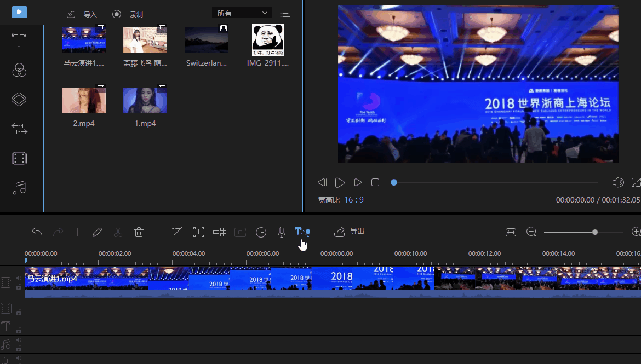Select the 马云演讲1.mp4 clip on timeline
The image size is (641, 364).
333,282
